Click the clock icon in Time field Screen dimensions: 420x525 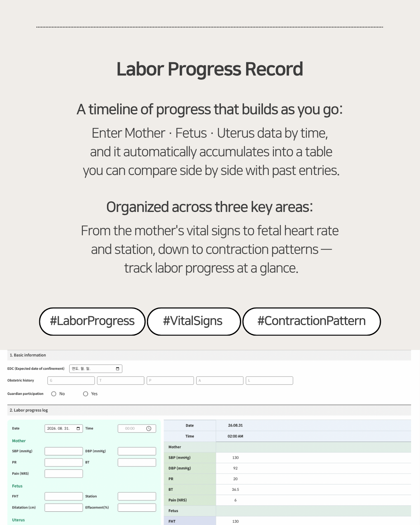click(x=149, y=429)
